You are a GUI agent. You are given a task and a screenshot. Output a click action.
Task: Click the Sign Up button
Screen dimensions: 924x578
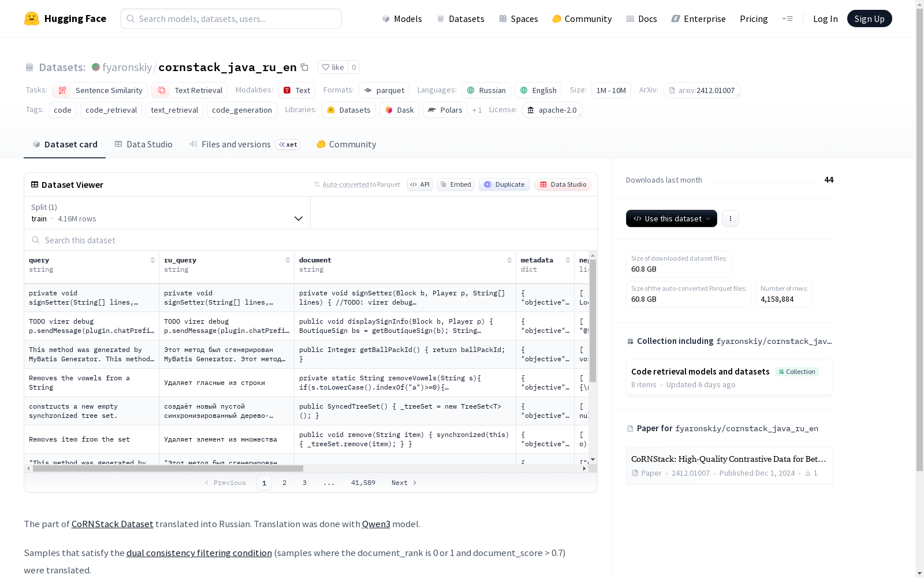point(870,18)
